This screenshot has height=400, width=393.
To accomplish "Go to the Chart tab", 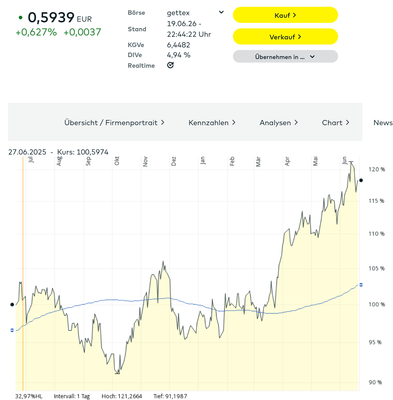I will click(336, 123).
